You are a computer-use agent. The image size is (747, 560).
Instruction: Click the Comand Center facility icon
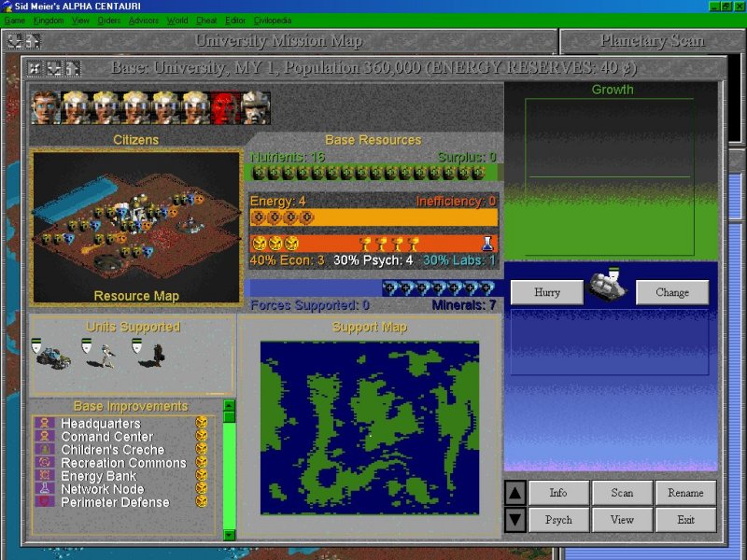44,436
